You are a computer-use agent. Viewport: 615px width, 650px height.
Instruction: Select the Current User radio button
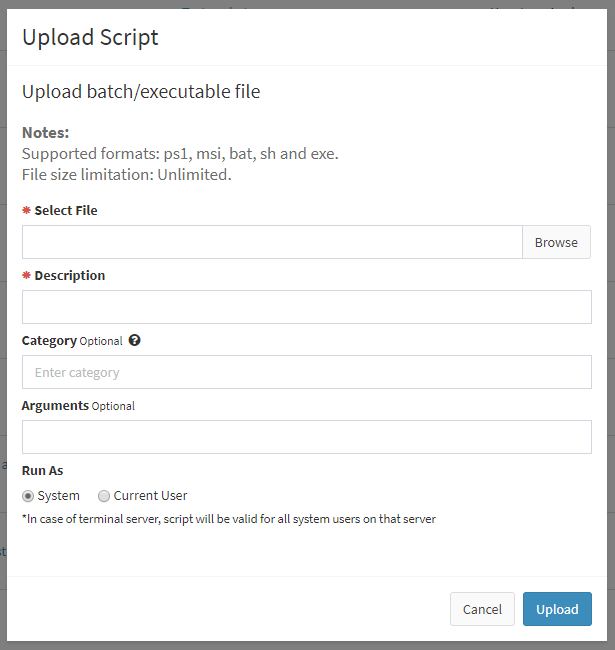pos(104,496)
